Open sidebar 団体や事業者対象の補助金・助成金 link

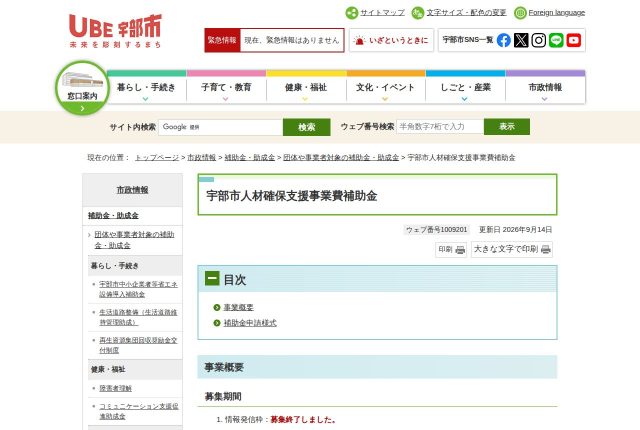point(134,240)
